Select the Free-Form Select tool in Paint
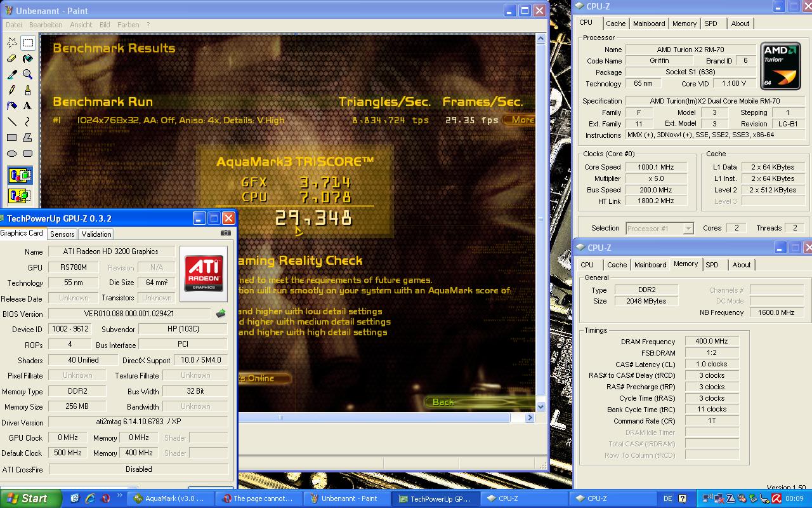Screen dimensions: 812x508 tap(12, 43)
